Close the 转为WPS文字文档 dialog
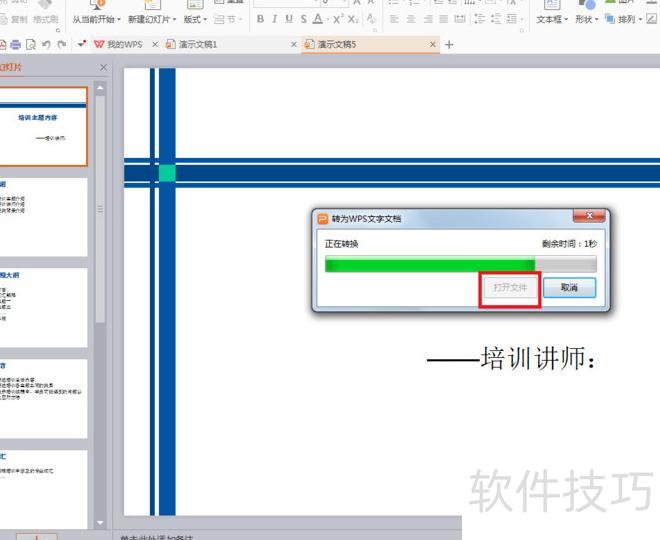660x540 pixels. pyautogui.click(x=589, y=215)
